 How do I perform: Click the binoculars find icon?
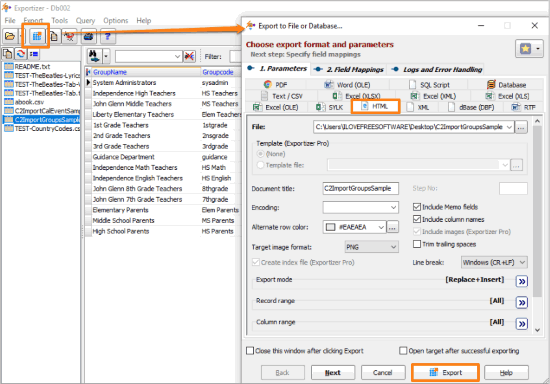click(x=94, y=56)
